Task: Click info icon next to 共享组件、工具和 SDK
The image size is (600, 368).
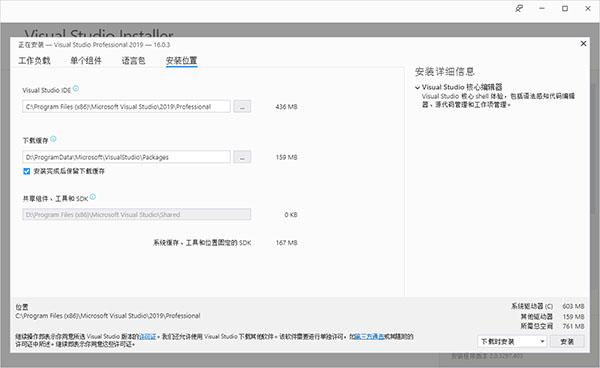Action: click(93, 197)
